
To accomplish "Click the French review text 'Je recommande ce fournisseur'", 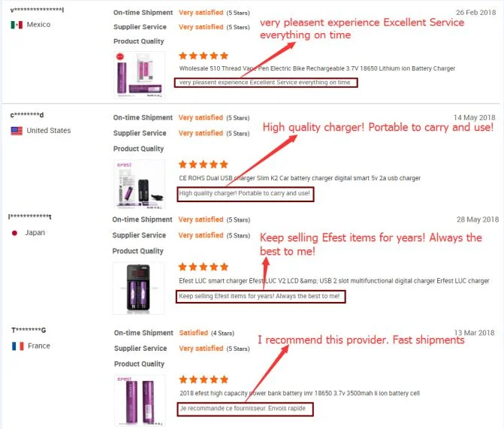I will pyautogui.click(x=244, y=409).
